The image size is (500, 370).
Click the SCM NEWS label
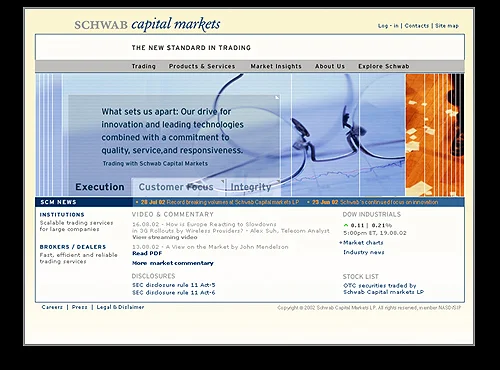58,202
